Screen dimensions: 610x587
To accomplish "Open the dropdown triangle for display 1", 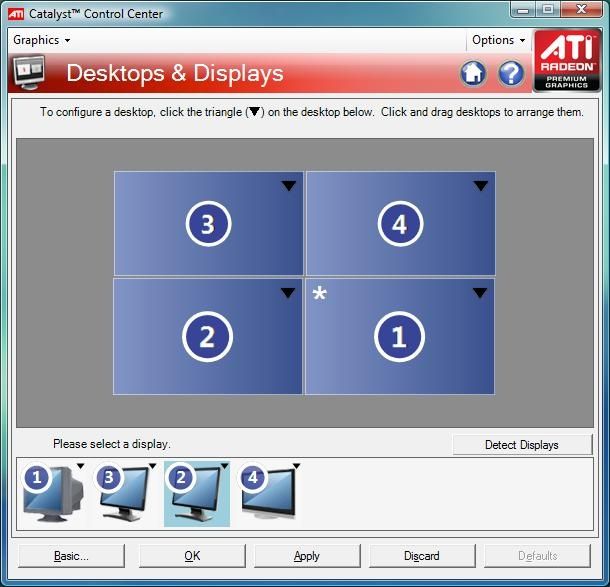I will pos(81,466).
